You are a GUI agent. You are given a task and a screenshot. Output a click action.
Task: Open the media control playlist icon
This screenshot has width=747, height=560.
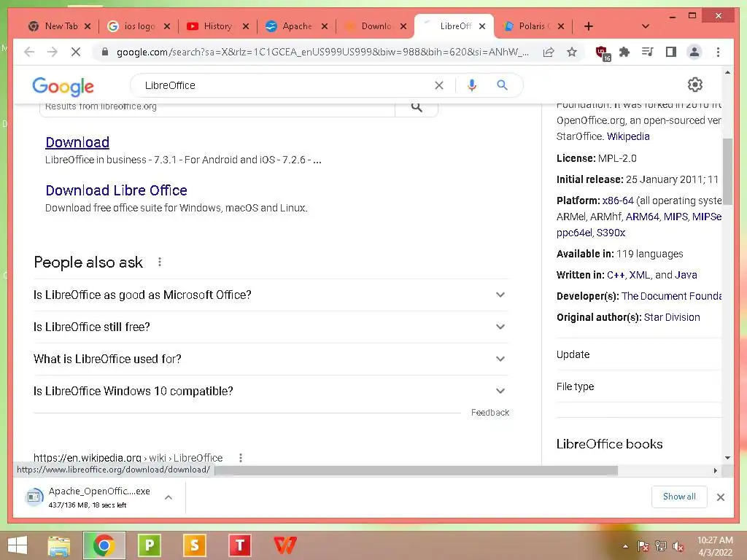click(x=648, y=52)
